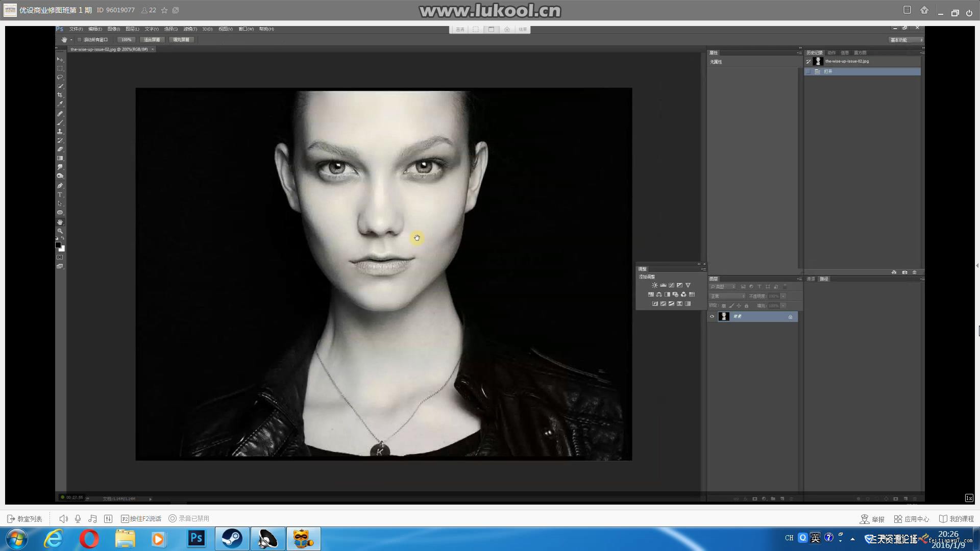Open 文件 menu

(x=75, y=28)
